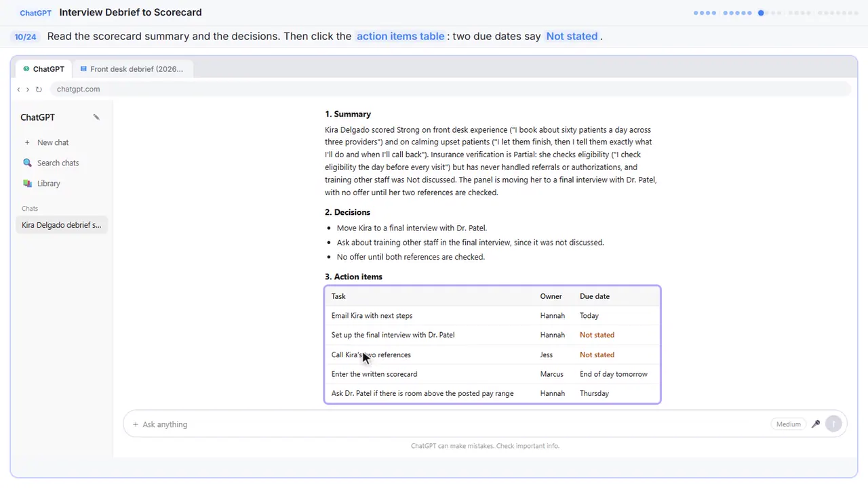The image size is (868, 488).
Task: Click the 'Email Kira with next steps' cell
Action: click(x=372, y=316)
